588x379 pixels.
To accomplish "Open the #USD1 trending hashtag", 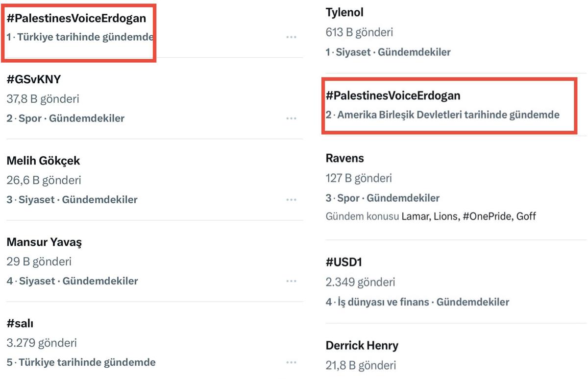I will [344, 262].
